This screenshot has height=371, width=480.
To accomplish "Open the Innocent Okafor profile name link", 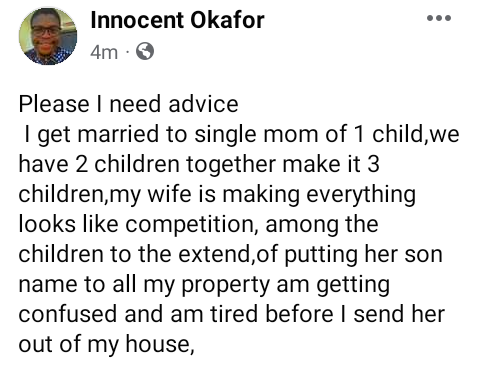I will tap(177, 20).
